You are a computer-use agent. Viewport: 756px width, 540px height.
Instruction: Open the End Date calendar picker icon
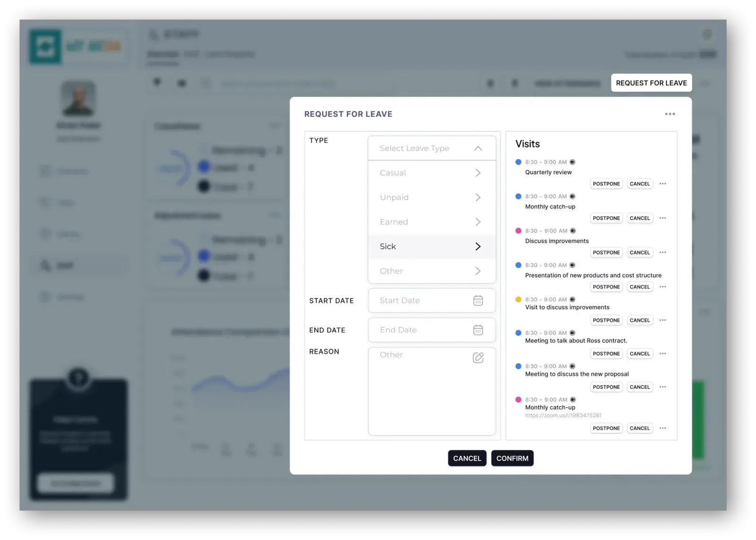point(478,330)
